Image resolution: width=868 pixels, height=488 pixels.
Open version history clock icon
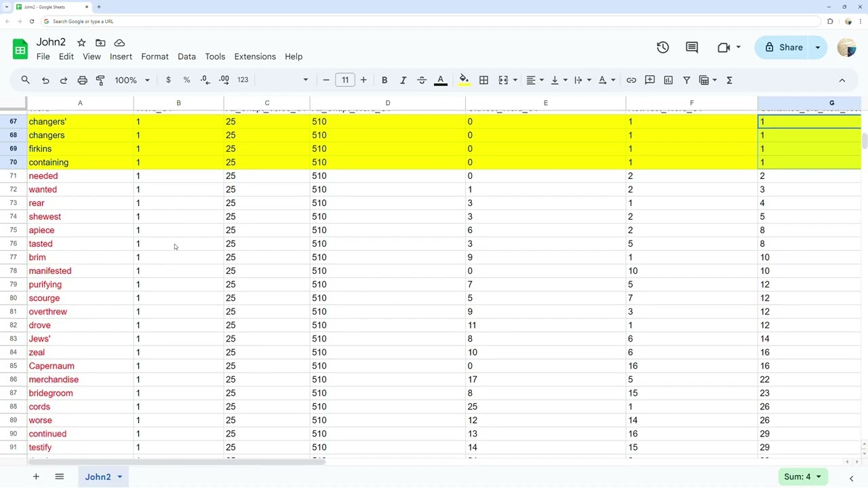click(663, 47)
